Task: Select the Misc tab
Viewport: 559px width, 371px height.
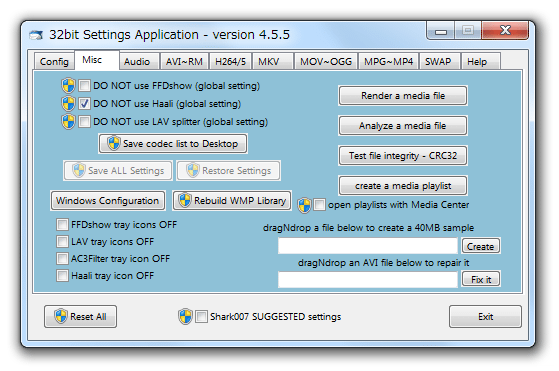Action: tap(97, 60)
